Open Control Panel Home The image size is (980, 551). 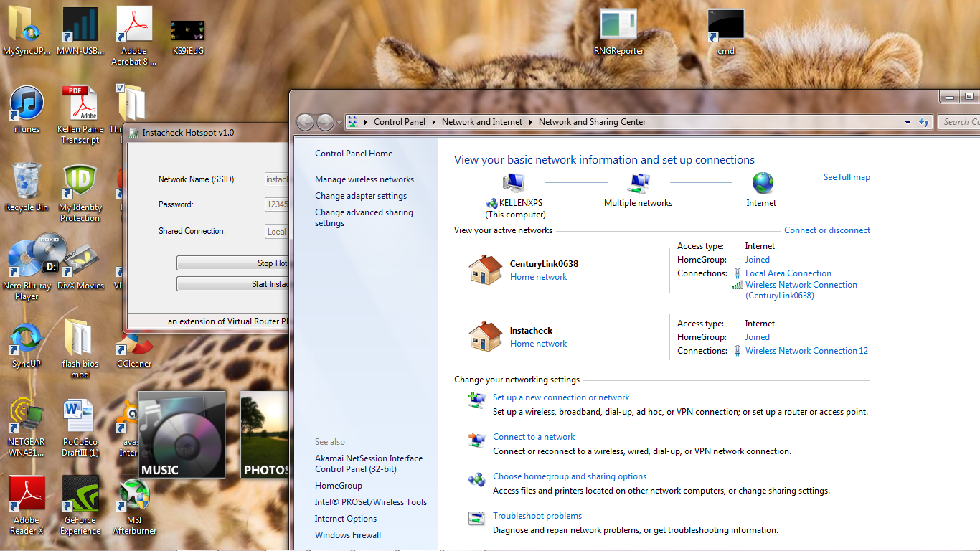[354, 154]
